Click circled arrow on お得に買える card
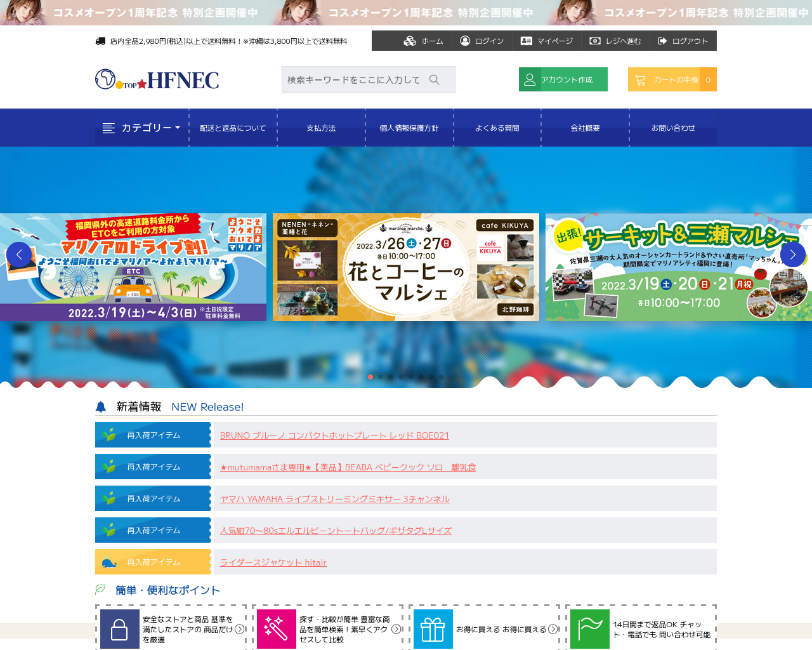Screen dimensions: 812x650 coord(553,629)
